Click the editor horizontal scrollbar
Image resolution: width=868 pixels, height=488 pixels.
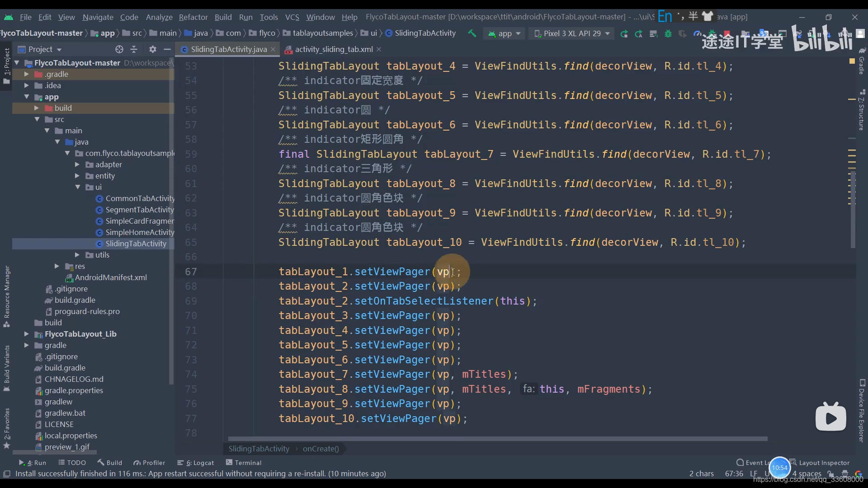[497, 439]
